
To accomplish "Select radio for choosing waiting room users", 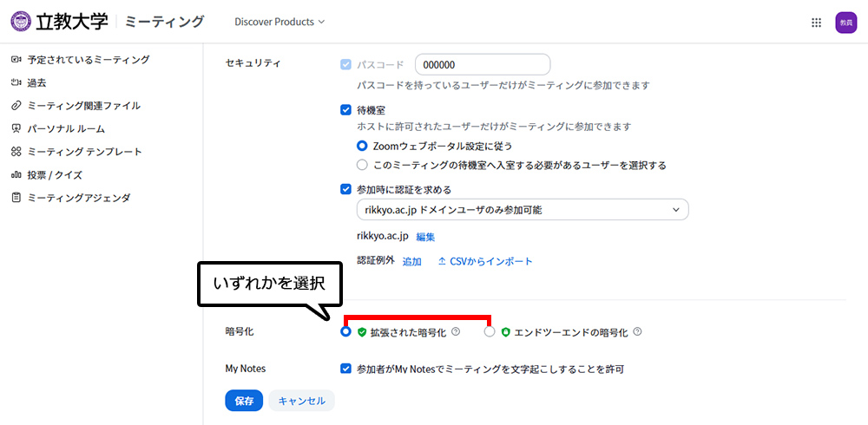I will (x=362, y=165).
